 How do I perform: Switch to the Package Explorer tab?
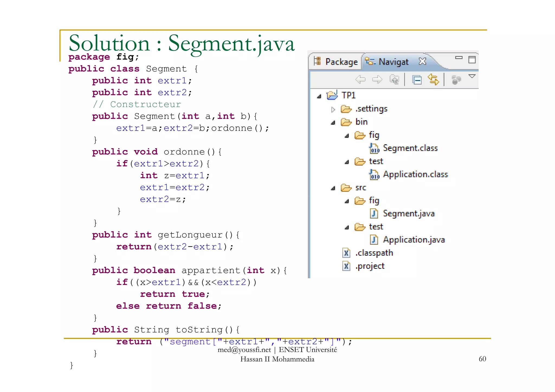[336, 62]
